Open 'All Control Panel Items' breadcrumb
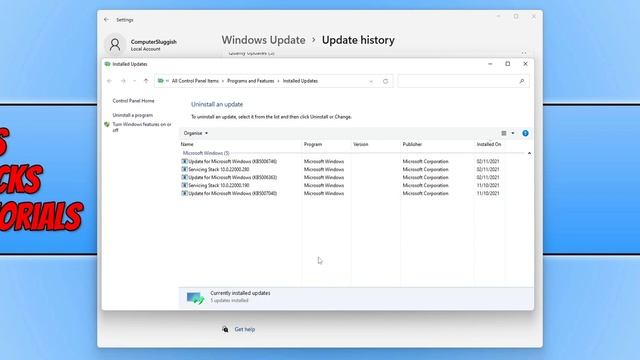640x360 pixels. click(x=195, y=81)
